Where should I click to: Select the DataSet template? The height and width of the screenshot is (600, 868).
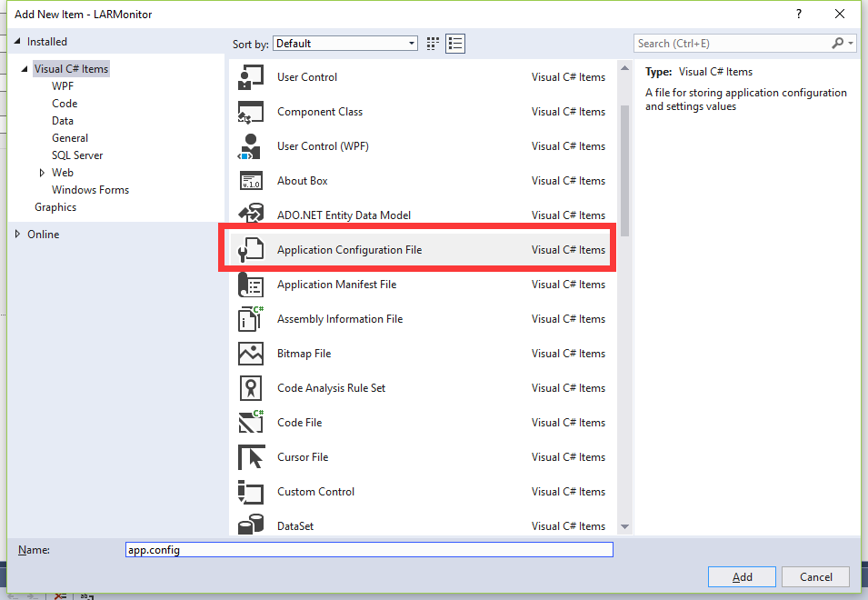click(x=297, y=526)
